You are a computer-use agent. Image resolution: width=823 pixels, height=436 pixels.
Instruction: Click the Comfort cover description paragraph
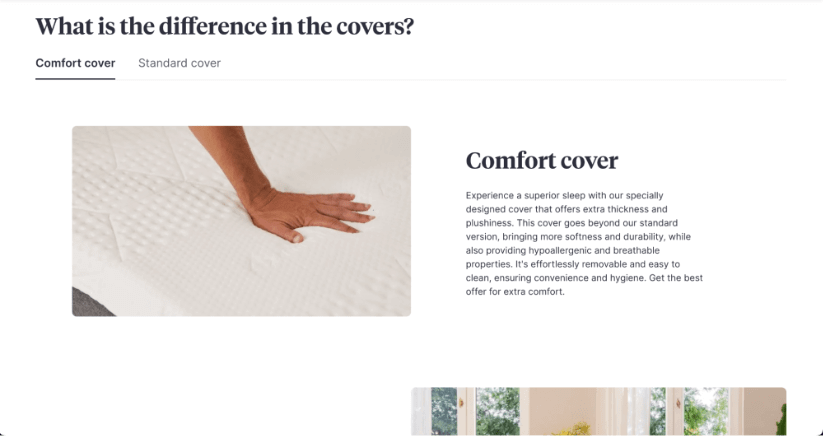tap(584, 243)
